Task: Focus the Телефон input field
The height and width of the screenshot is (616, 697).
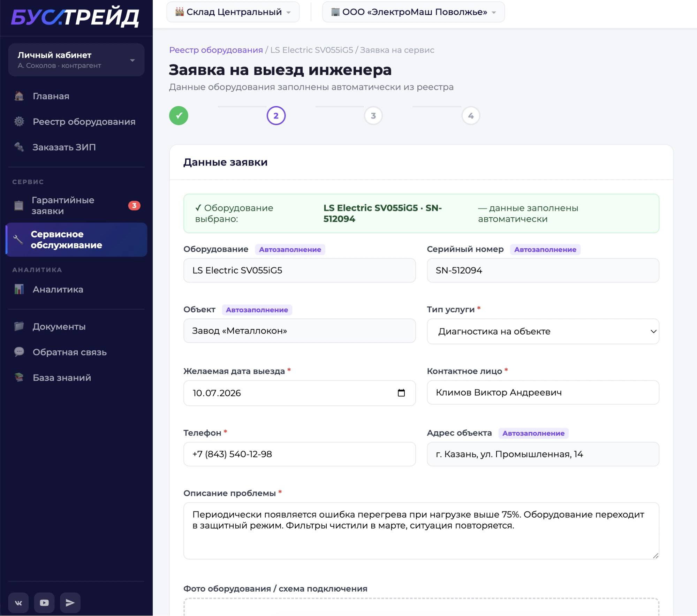Action: point(300,454)
